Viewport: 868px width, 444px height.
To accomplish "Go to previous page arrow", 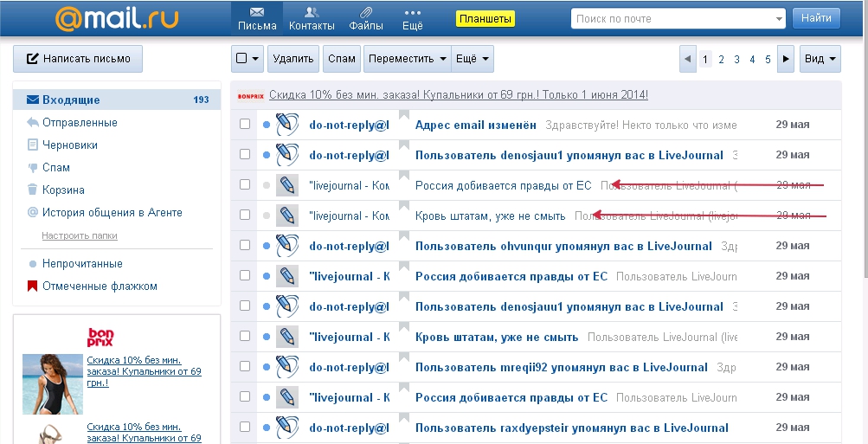I will click(687, 59).
